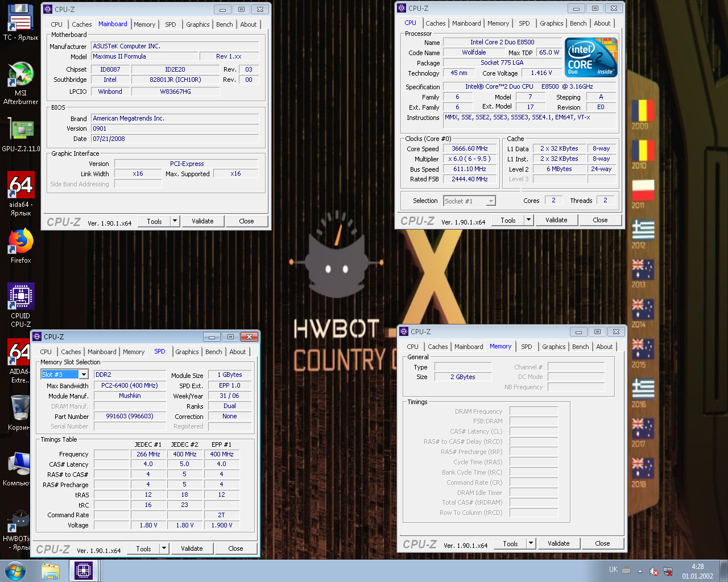Click the Bus Speed 611.10 MHz value
Image resolution: width=728 pixels, height=582 pixels.
click(470, 169)
